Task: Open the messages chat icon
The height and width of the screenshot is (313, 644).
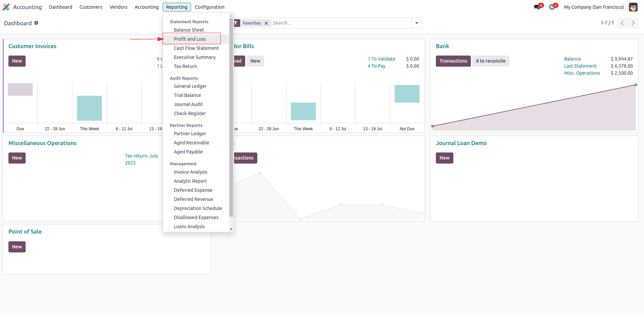Action: coord(537,7)
